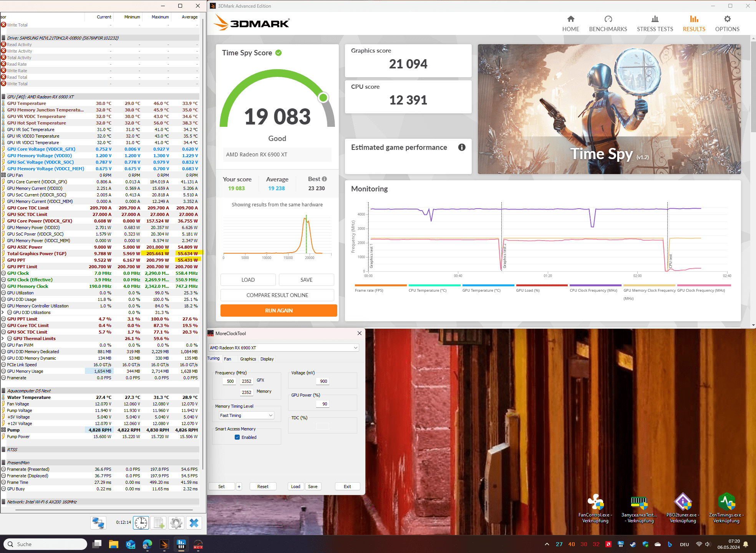Click Windows Security tray icon
This screenshot has height=553, width=756.
pyautogui.click(x=645, y=544)
